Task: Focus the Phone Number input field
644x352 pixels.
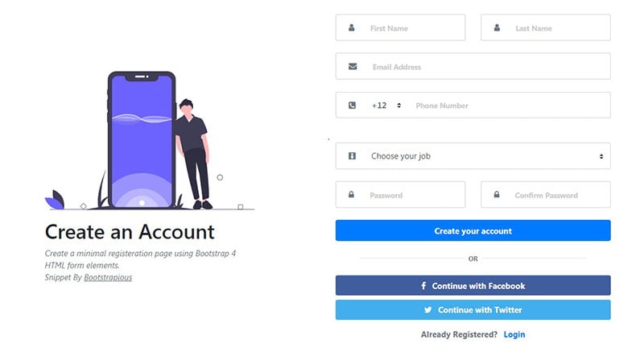Action: point(510,106)
